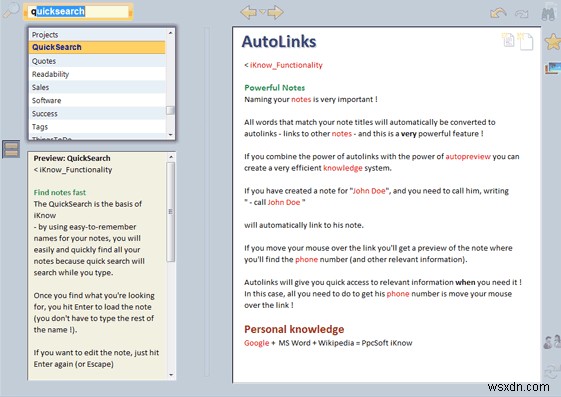Select Tags in the note list
The height and width of the screenshot is (397, 561).
(x=97, y=127)
